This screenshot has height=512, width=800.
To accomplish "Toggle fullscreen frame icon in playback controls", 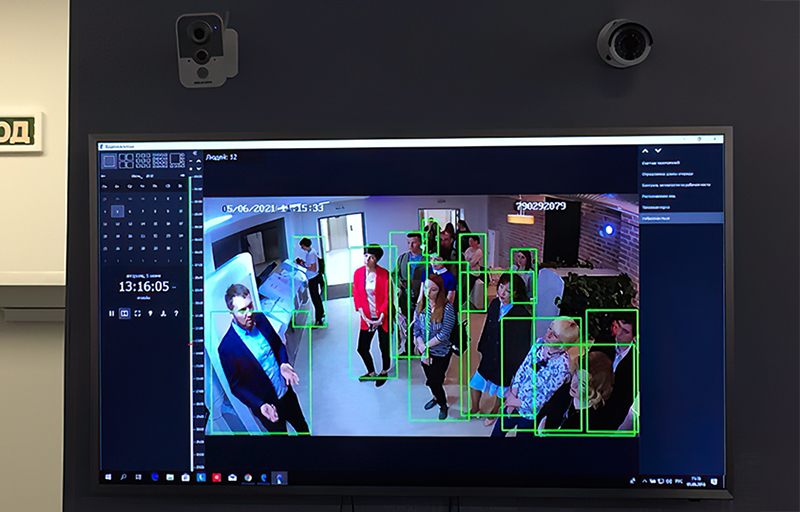I will point(138,313).
